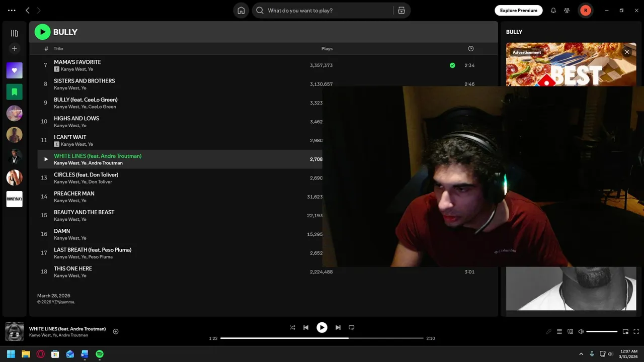This screenshot has width=644, height=362.
Task: Toggle saved checkmark on MAMA'S FAVORITE
Action: (x=452, y=65)
